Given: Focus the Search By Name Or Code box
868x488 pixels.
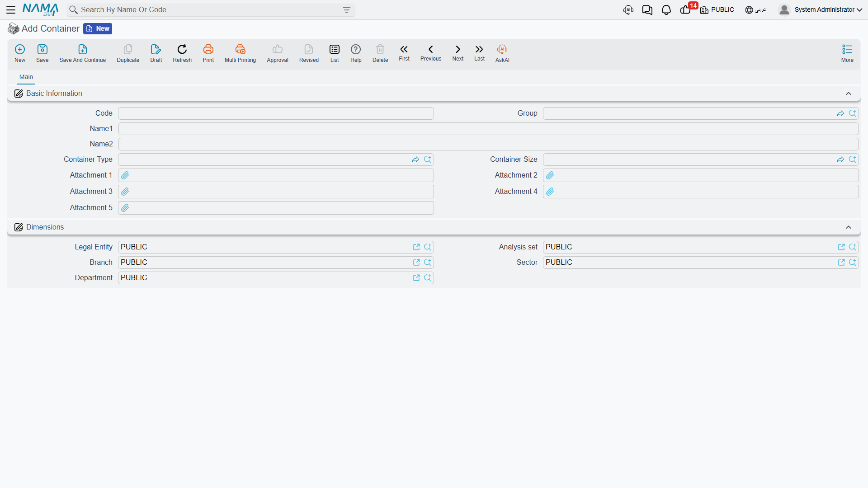Looking at the screenshot, I should 210,10.
